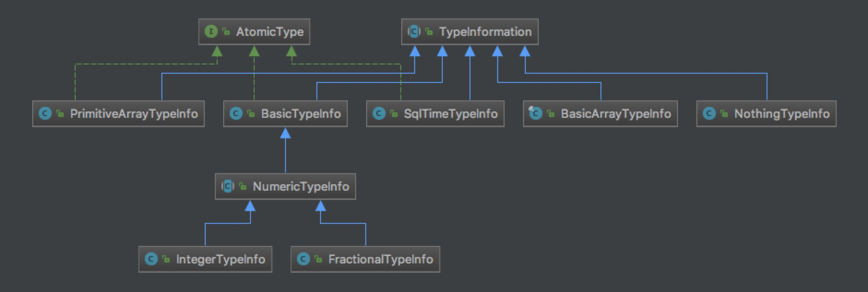Click the class icon on BasicTypeInfo

236,113
